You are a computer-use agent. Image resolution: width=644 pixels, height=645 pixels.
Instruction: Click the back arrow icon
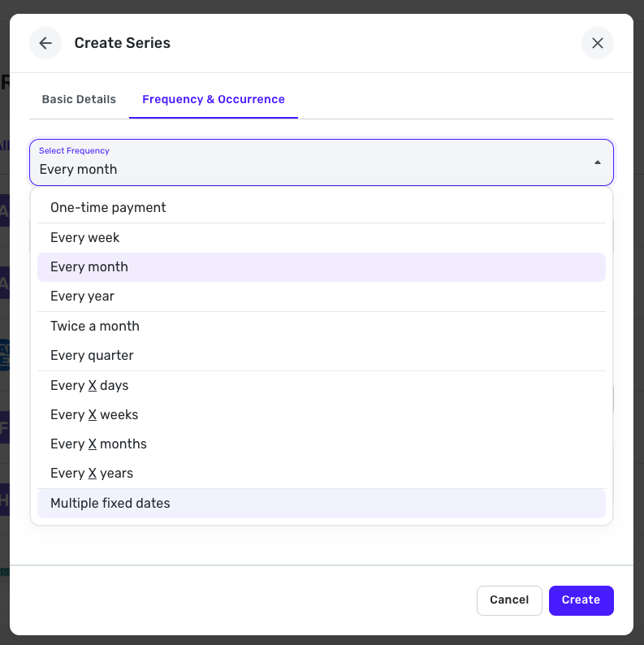point(45,43)
